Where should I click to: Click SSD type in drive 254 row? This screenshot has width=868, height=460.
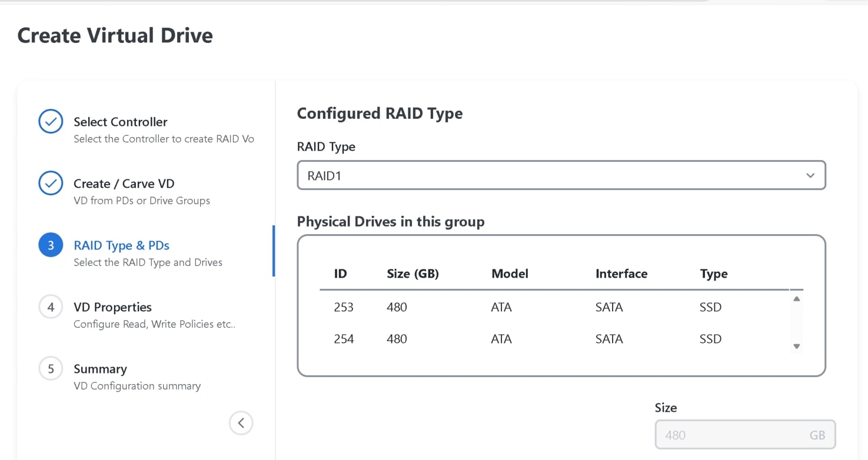(x=710, y=339)
